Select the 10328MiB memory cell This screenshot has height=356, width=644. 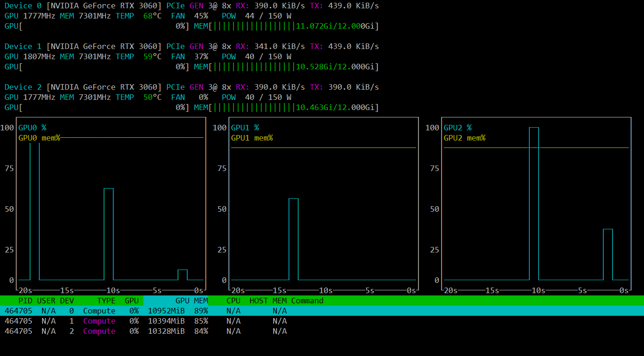(166, 331)
